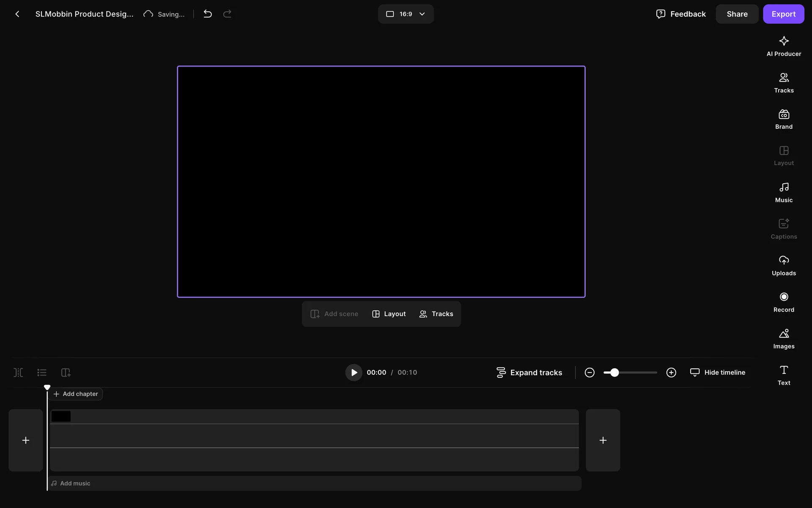Open the Images panel
The image size is (812, 508).
(x=784, y=339)
